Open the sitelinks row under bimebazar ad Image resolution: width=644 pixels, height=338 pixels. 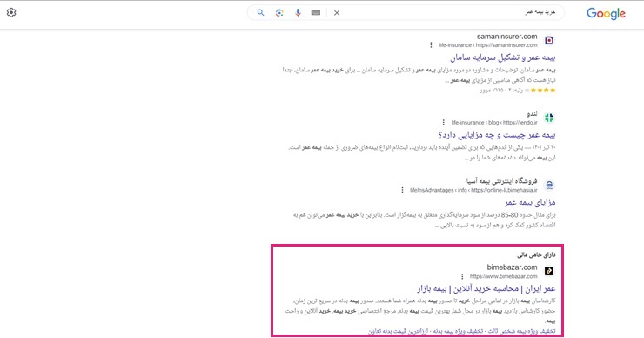(x=461, y=331)
